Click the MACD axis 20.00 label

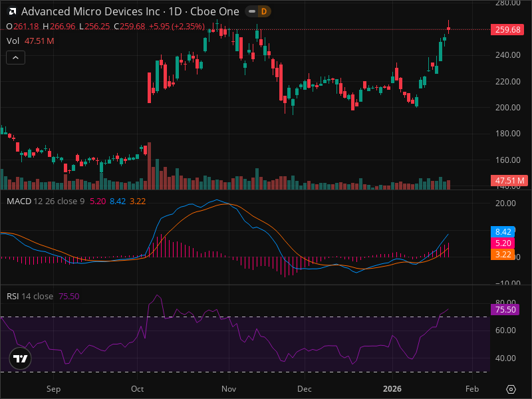point(505,203)
